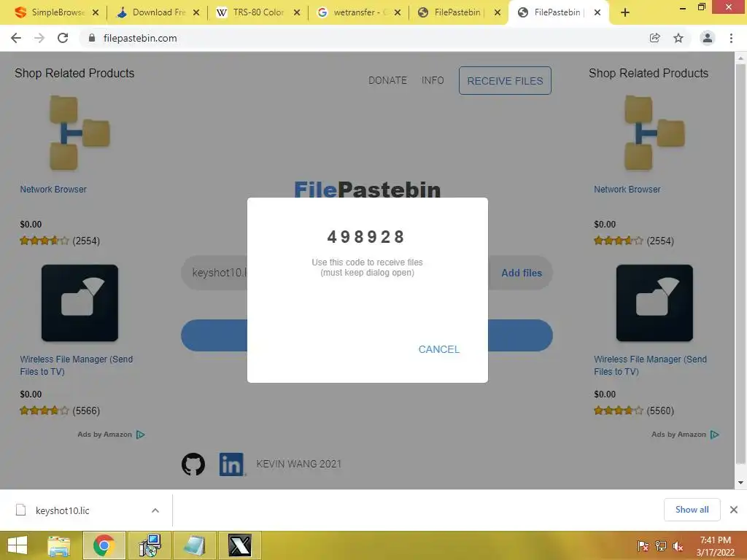Click left Network Browser star rating
This screenshot has height=560, width=747.
coord(44,241)
